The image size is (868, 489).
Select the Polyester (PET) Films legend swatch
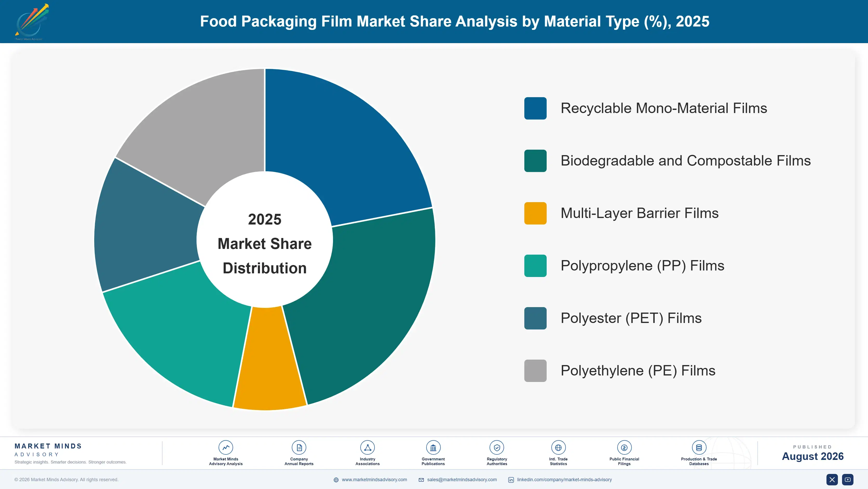(535, 318)
